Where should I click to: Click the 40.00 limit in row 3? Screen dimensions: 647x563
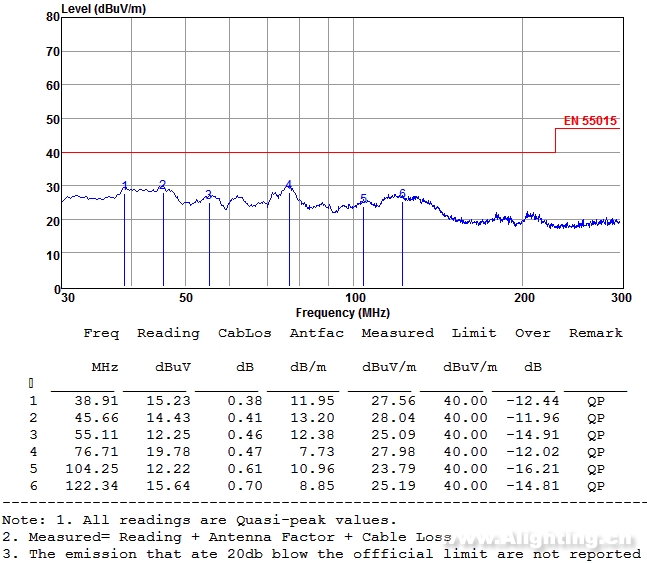pyautogui.click(x=465, y=435)
